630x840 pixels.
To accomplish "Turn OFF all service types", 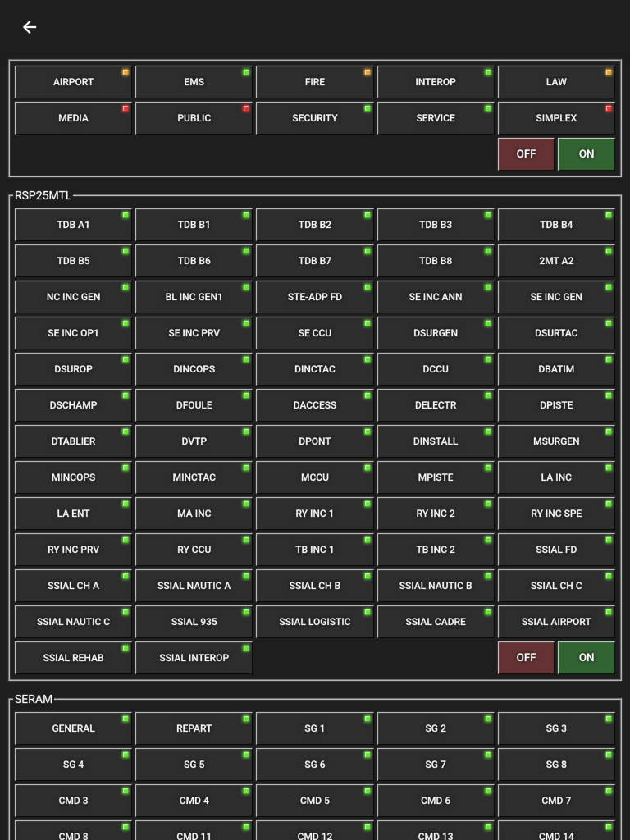I will (526, 153).
